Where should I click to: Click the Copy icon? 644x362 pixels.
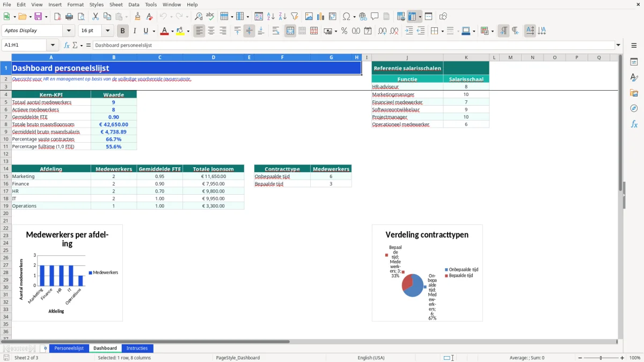tap(107, 17)
